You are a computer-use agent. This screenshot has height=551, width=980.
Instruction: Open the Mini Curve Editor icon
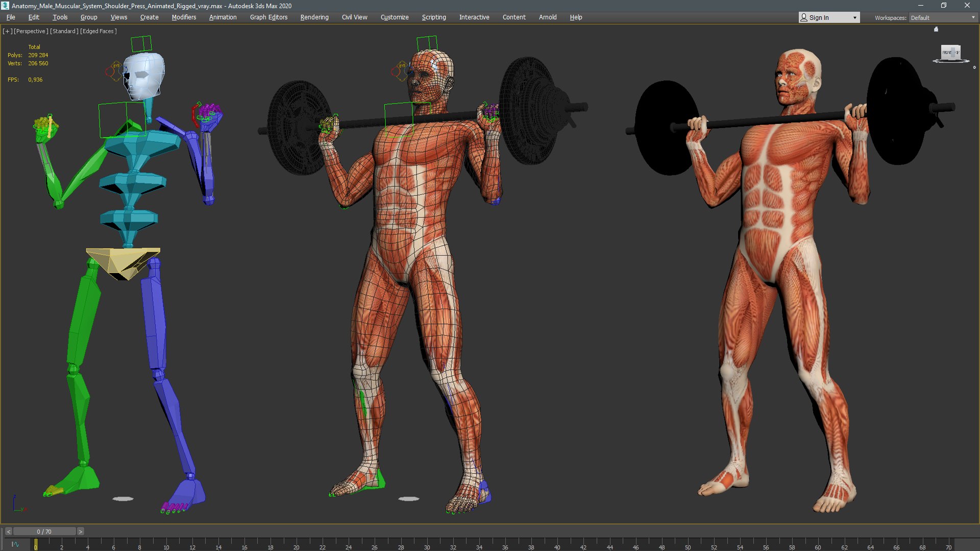[15, 544]
